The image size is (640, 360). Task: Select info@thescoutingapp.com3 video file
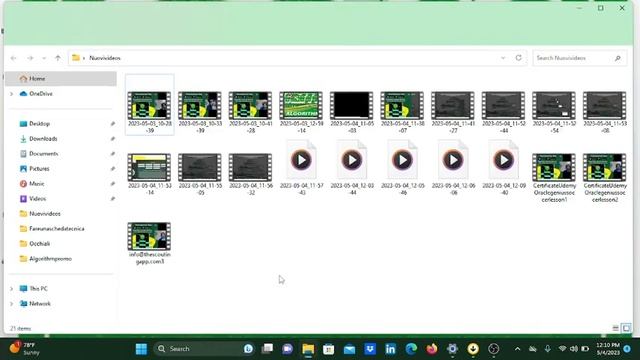click(x=149, y=243)
